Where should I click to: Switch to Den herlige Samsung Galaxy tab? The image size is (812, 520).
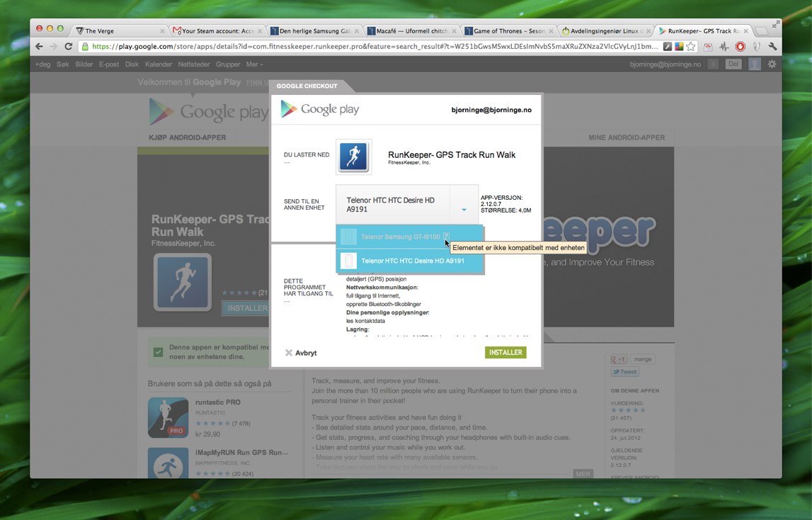(315, 31)
